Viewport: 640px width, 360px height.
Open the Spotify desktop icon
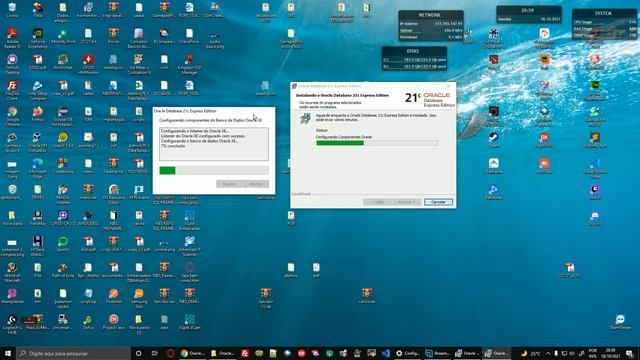[63, 244]
